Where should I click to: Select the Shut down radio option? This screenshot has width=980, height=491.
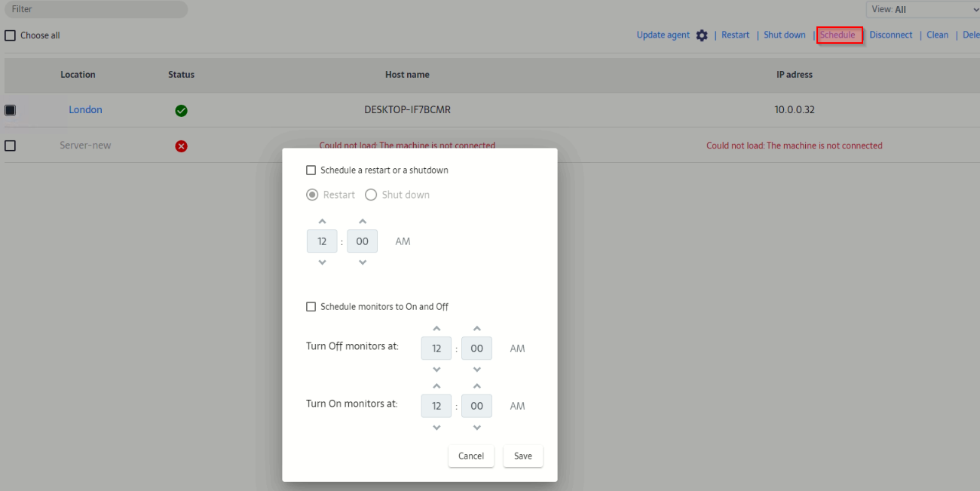point(371,195)
